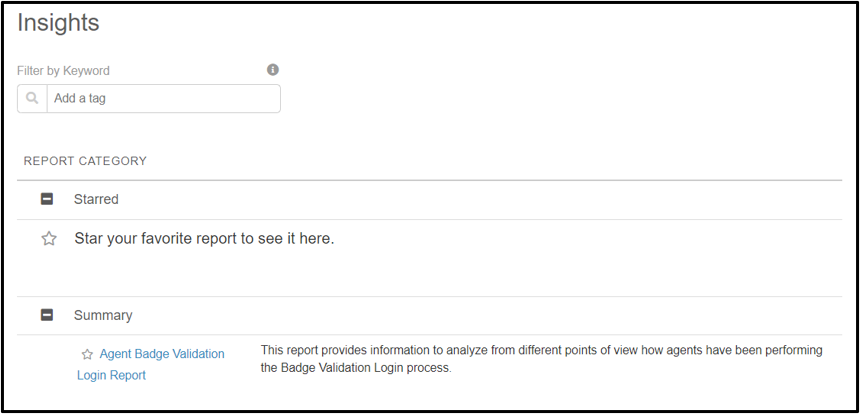Open the Agent Badge Validation report link
Viewport: 860px width, 414px height.
pos(162,354)
